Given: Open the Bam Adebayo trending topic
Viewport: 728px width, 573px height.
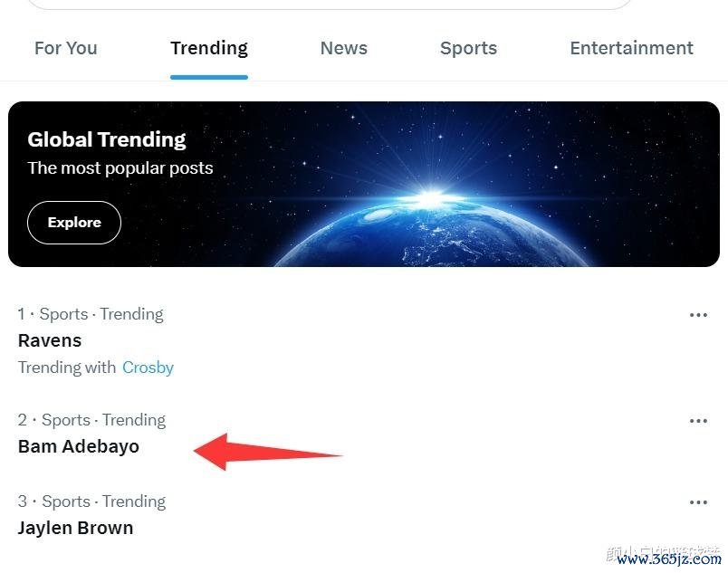Looking at the screenshot, I should (x=79, y=446).
